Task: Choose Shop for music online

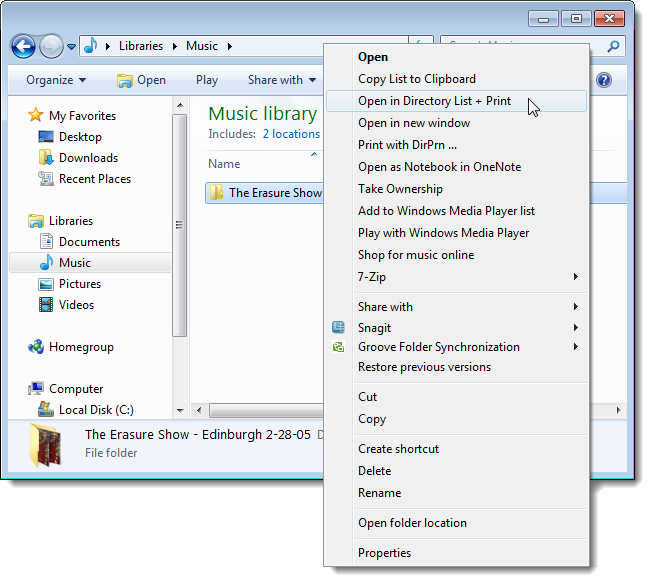Action: pos(456,255)
